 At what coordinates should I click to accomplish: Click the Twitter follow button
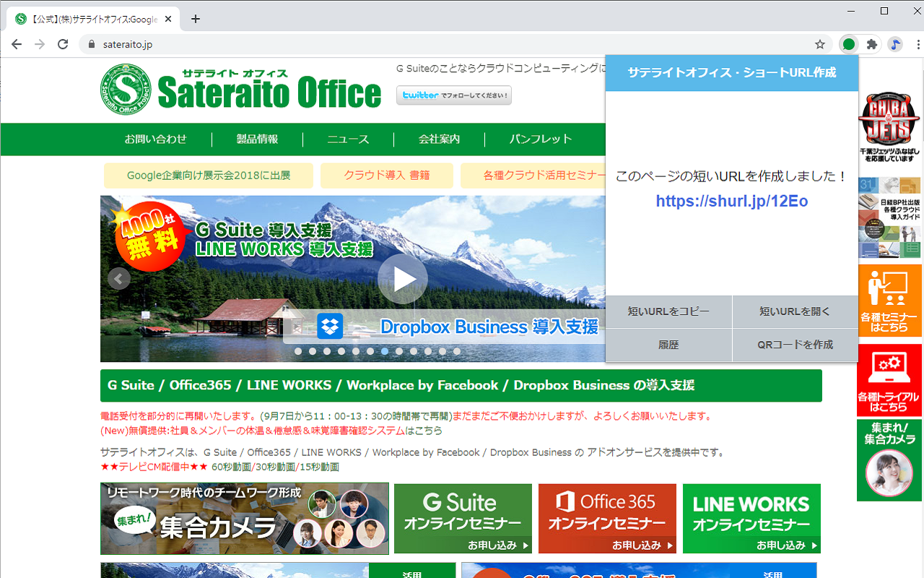[453, 95]
